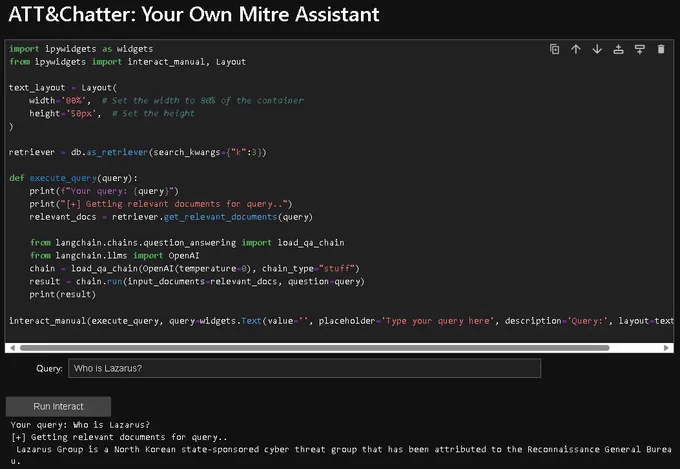Click the horizontal scrollbar thumb under the code
This screenshot has height=469, width=680.
pos(314,348)
